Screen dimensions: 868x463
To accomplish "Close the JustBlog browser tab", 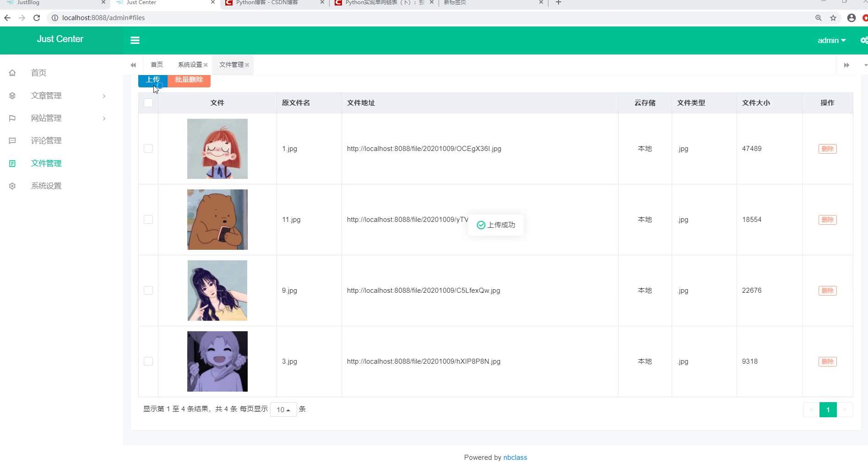I will 103,2.
